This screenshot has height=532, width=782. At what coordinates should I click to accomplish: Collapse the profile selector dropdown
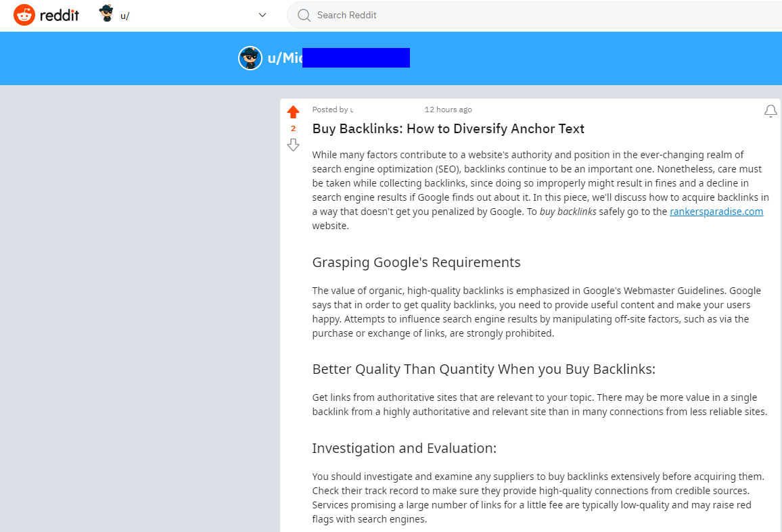(262, 14)
